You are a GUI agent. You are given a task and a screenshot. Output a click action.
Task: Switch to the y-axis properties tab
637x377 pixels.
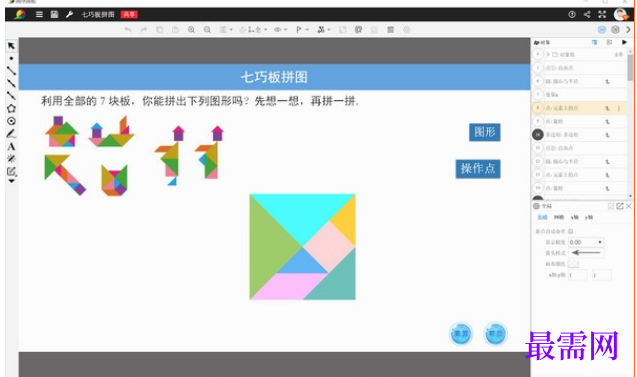pyautogui.click(x=589, y=217)
